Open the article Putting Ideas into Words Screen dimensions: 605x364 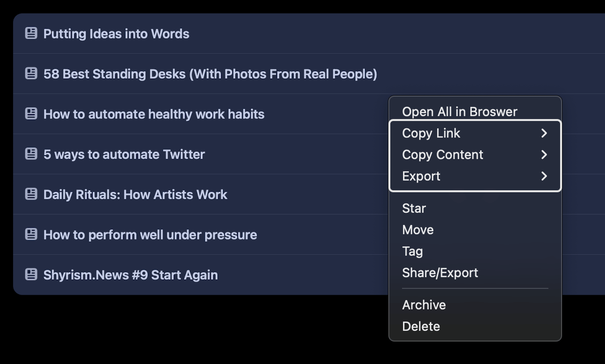click(x=116, y=34)
